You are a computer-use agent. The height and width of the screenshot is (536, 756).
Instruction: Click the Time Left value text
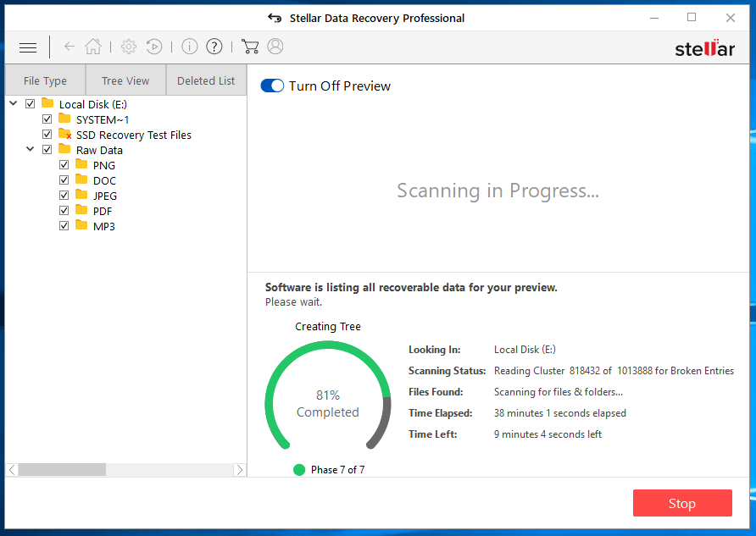[x=548, y=434]
